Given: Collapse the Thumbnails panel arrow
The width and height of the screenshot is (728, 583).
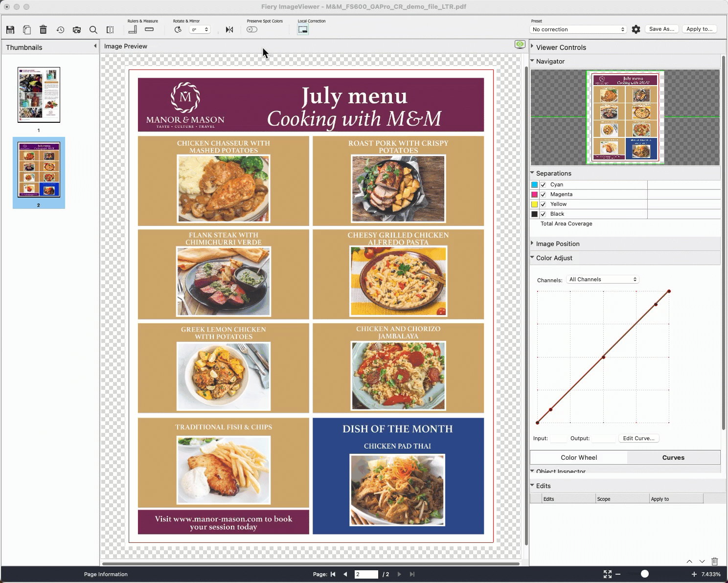Looking at the screenshot, I should (95, 46).
